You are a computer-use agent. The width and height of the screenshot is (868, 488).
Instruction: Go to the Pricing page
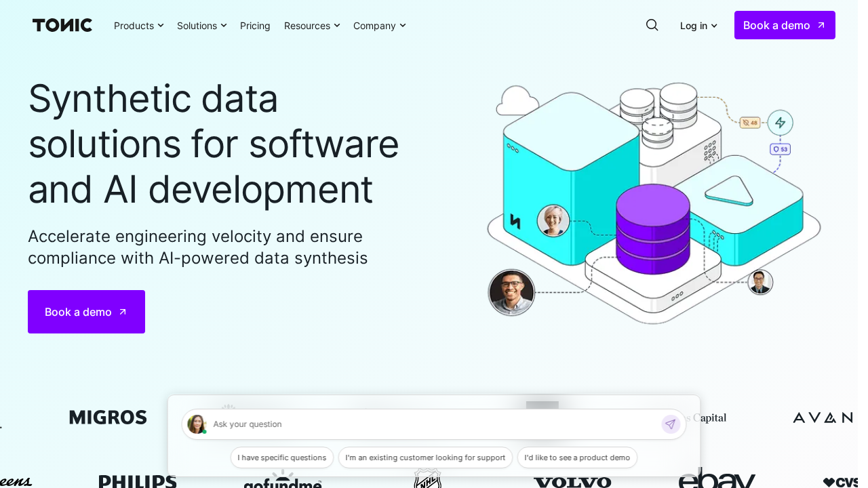[x=255, y=26]
